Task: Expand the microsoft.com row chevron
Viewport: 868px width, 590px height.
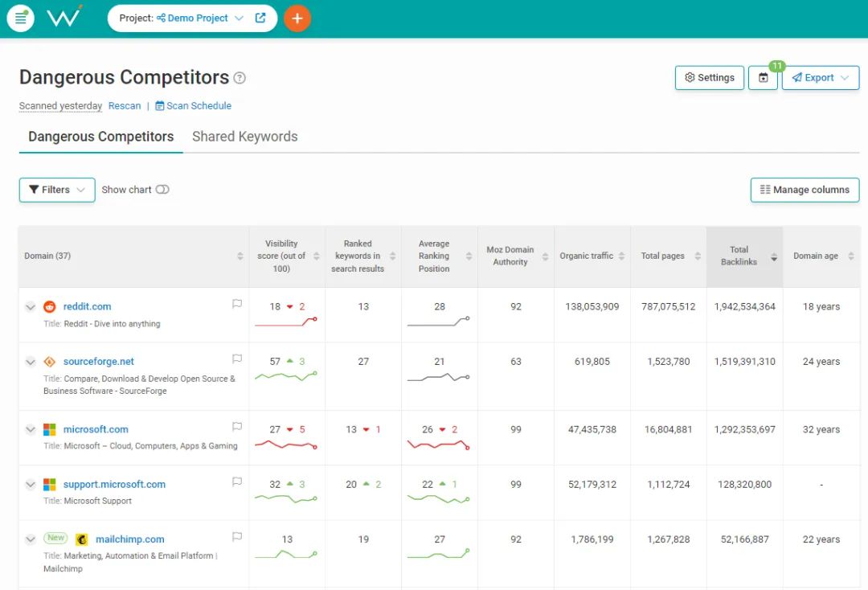Action: click(x=31, y=430)
